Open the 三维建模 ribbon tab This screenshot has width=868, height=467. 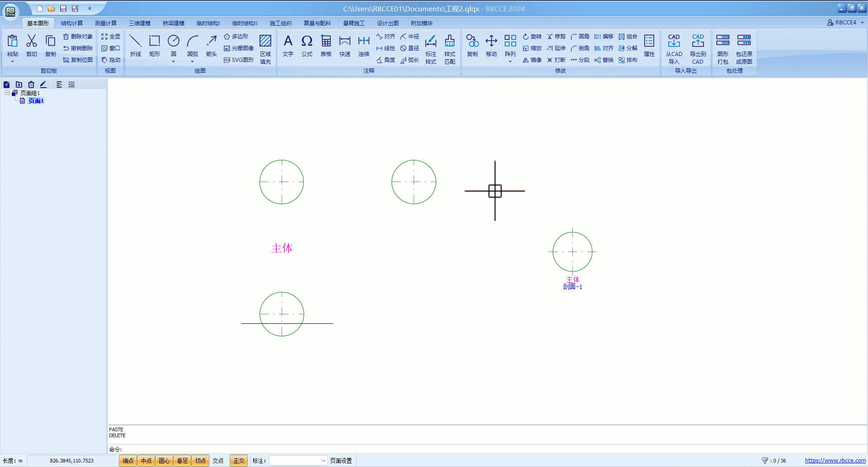coord(140,23)
